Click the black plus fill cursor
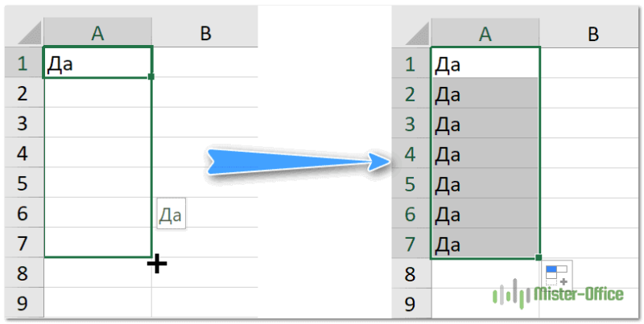644x324 pixels. (157, 264)
